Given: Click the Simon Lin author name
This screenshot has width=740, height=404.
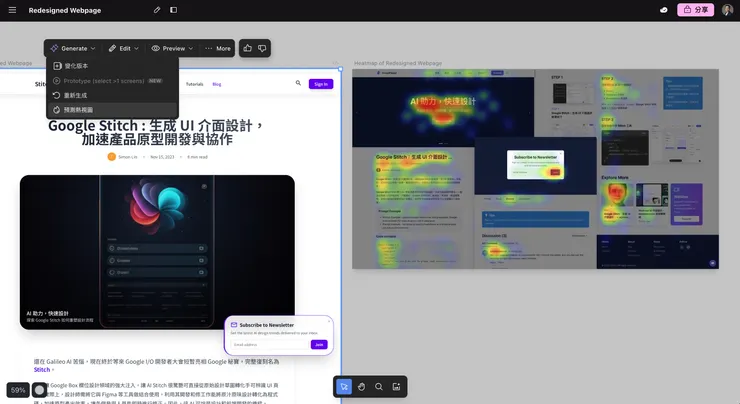Looking at the screenshot, I should pyautogui.click(x=127, y=157).
